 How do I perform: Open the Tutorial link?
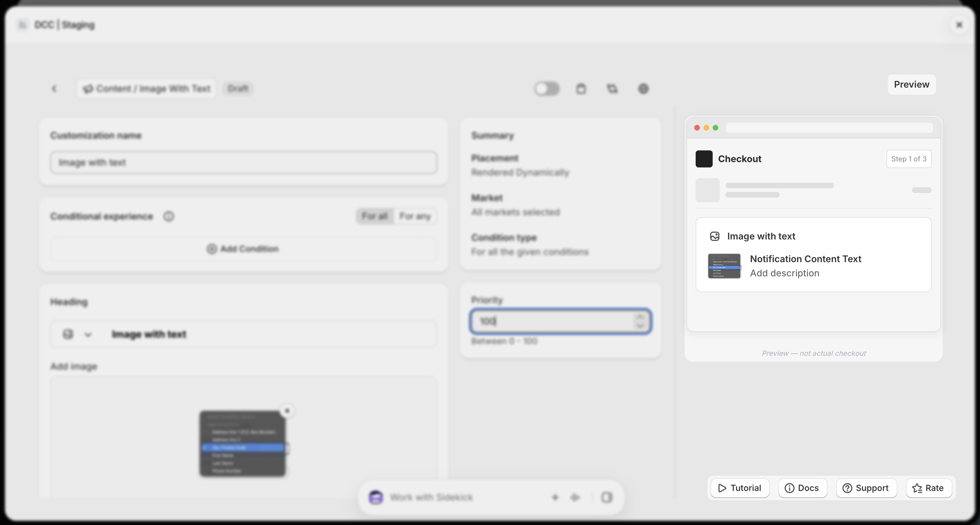tap(740, 488)
